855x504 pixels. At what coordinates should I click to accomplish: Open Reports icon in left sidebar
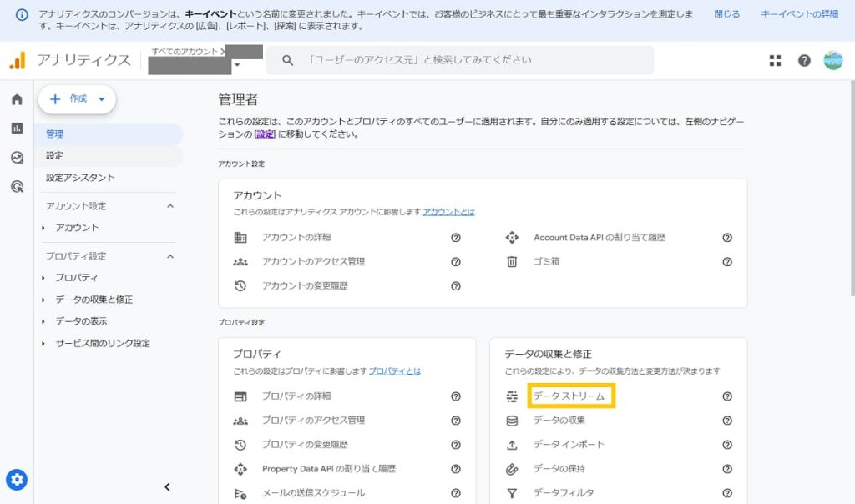click(x=17, y=129)
